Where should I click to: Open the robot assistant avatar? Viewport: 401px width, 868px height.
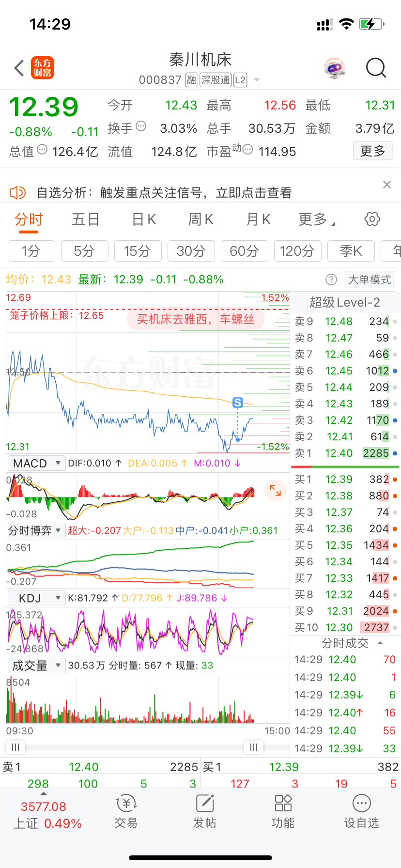(334, 68)
